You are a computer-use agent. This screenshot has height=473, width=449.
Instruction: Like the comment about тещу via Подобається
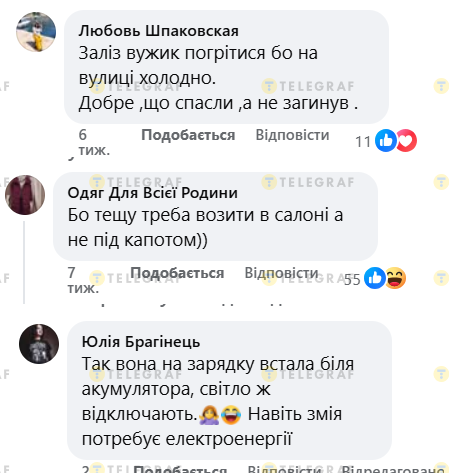coord(177,273)
